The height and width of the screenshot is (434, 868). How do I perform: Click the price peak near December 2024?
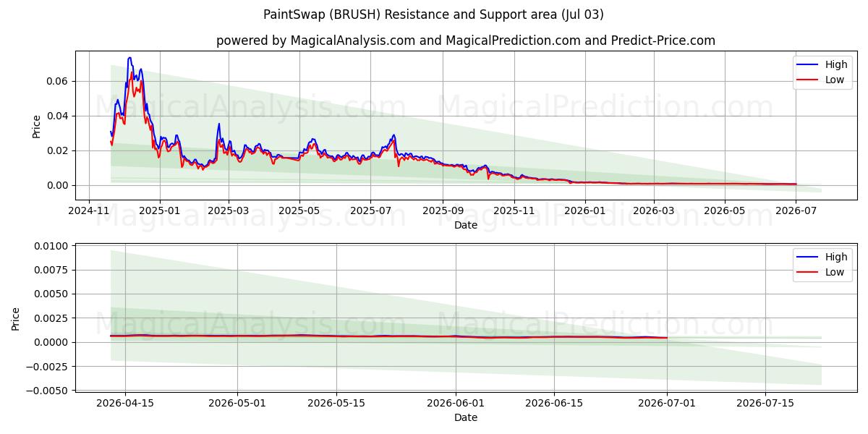click(x=129, y=58)
